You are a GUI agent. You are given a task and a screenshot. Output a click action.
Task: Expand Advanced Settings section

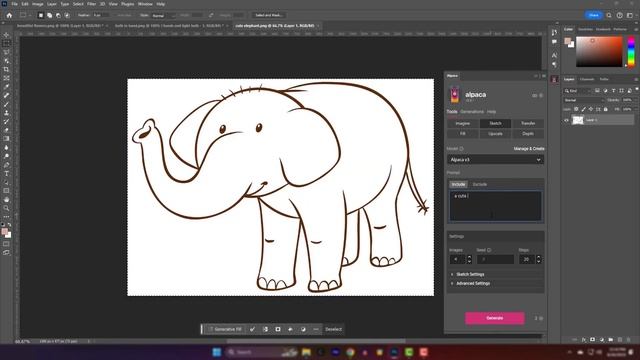(472, 283)
